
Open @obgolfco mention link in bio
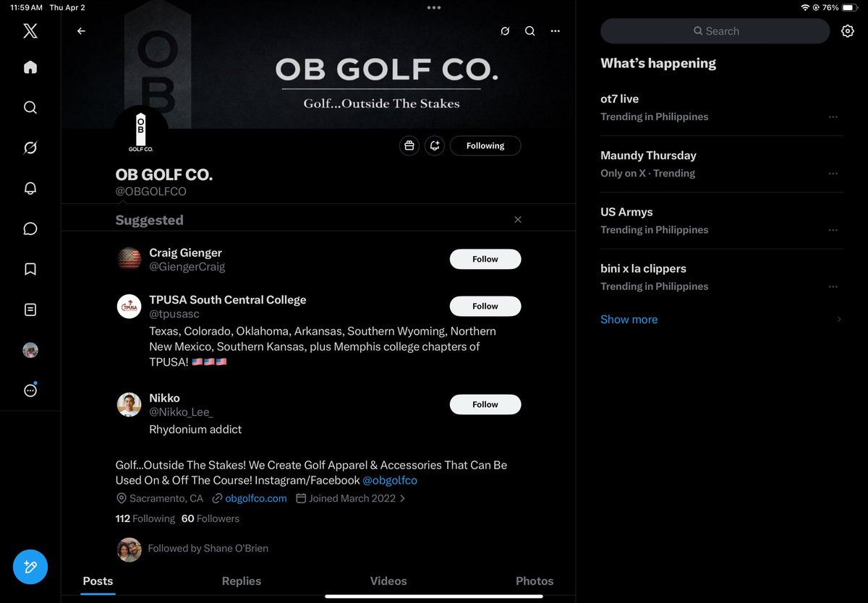(x=390, y=480)
